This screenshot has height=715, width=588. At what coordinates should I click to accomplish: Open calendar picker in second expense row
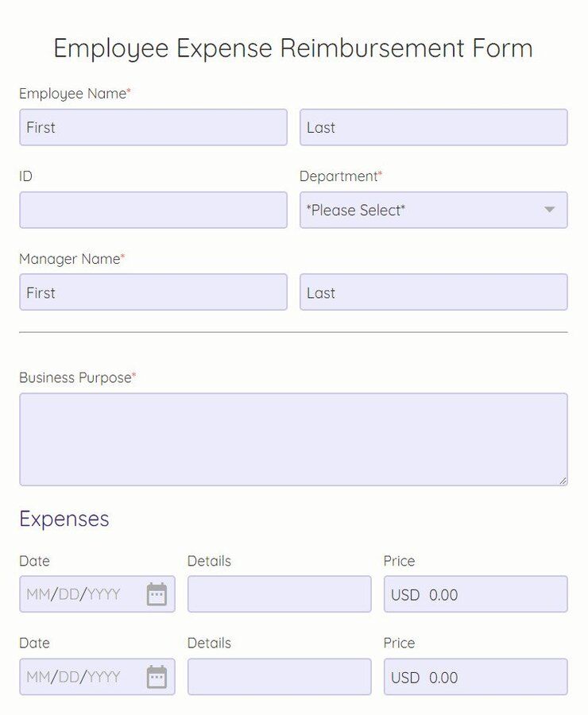tap(157, 677)
